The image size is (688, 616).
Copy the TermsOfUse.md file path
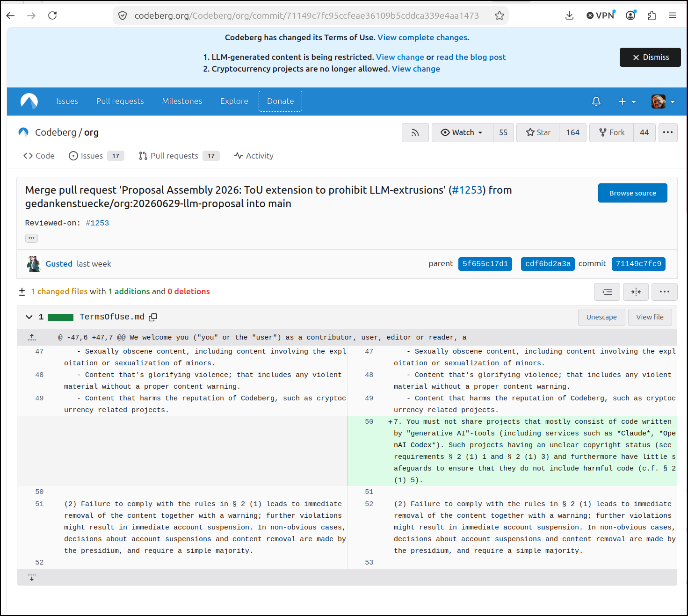coord(153,317)
